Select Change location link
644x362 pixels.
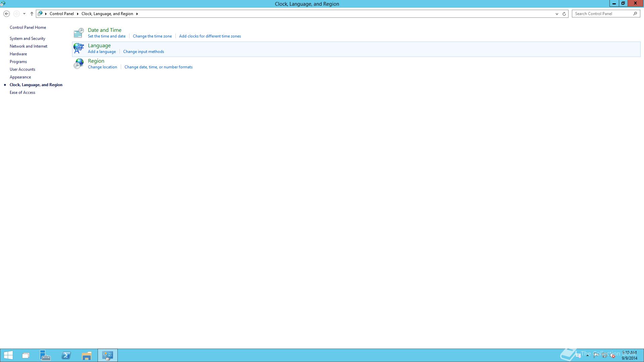[x=102, y=67]
